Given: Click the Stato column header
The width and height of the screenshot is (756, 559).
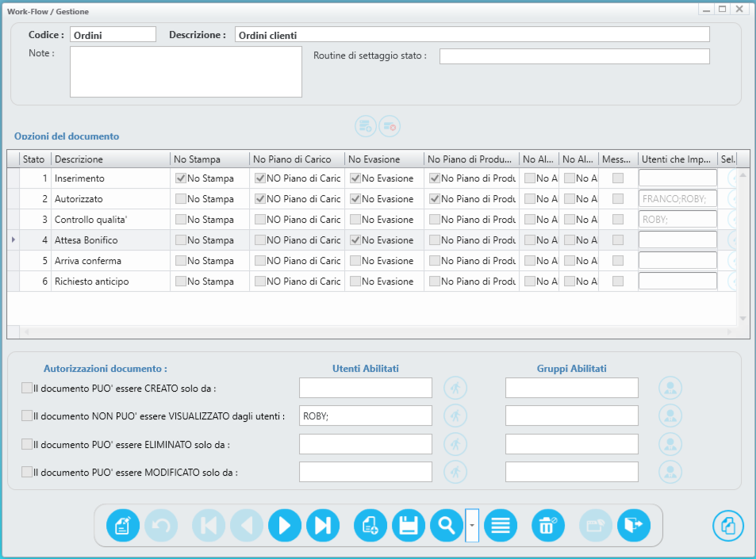Looking at the screenshot, I should [34, 159].
